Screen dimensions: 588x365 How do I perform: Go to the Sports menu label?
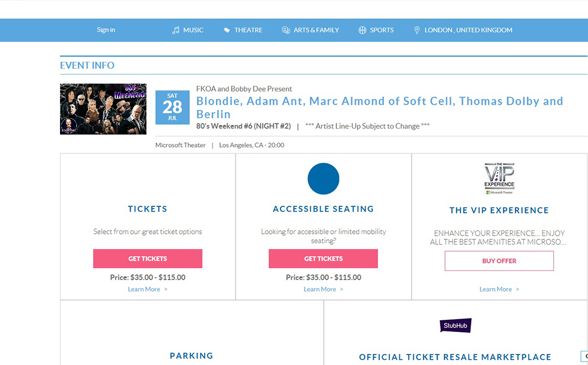pos(382,30)
